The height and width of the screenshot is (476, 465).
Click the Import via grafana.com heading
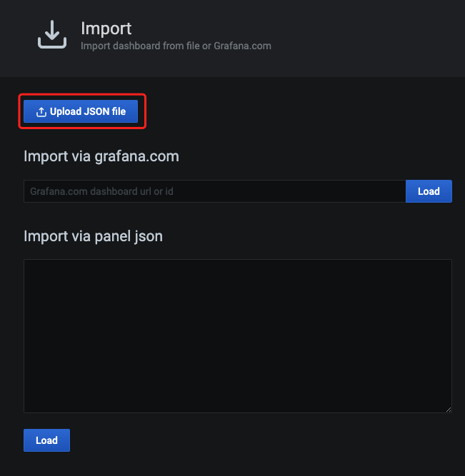pos(101,156)
